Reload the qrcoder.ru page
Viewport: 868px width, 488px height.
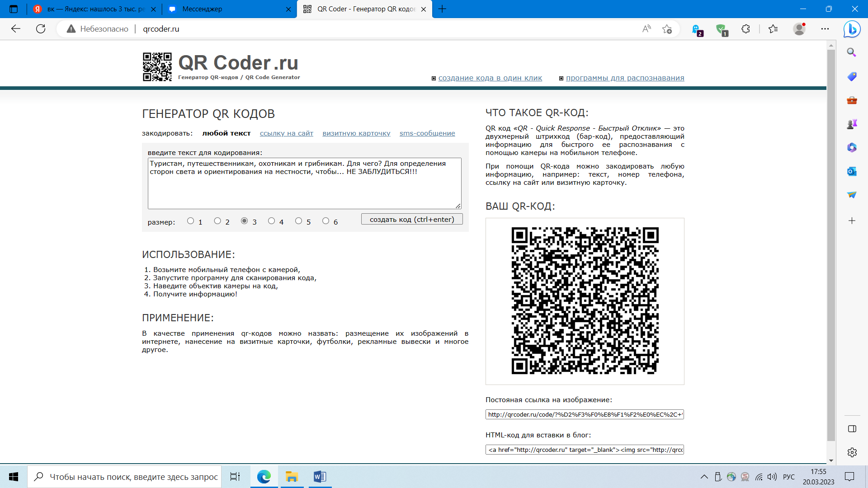pyautogui.click(x=41, y=29)
